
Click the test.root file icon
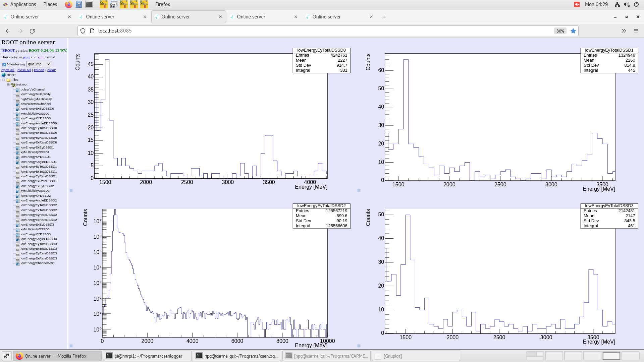(13, 84)
